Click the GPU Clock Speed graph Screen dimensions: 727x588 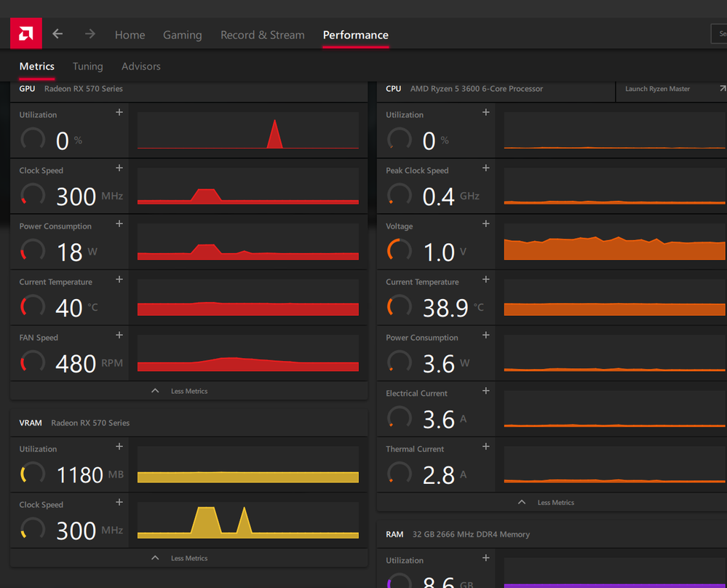point(248,186)
